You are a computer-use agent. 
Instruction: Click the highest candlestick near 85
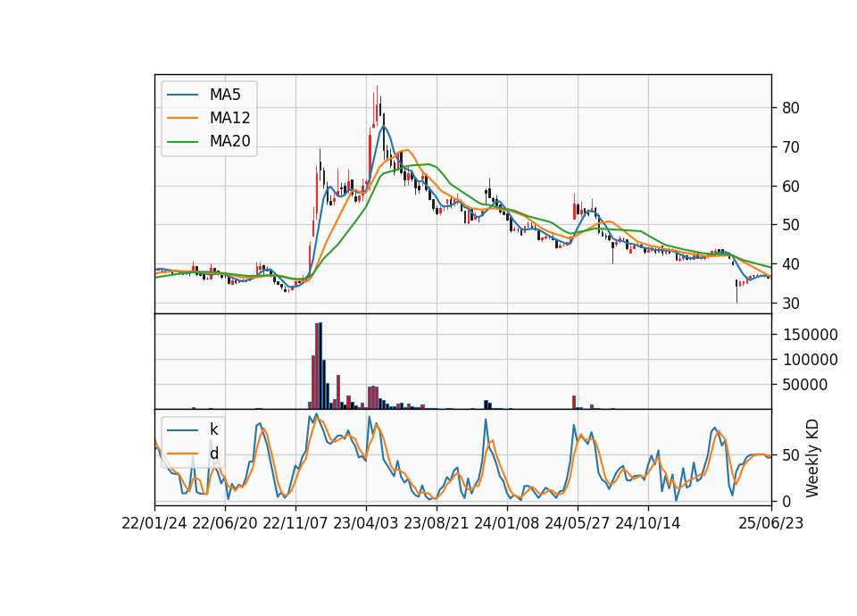[x=377, y=108]
